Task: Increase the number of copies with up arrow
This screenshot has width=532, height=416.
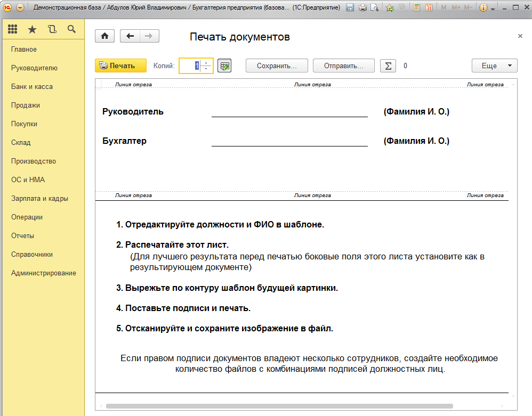Action: (x=207, y=63)
